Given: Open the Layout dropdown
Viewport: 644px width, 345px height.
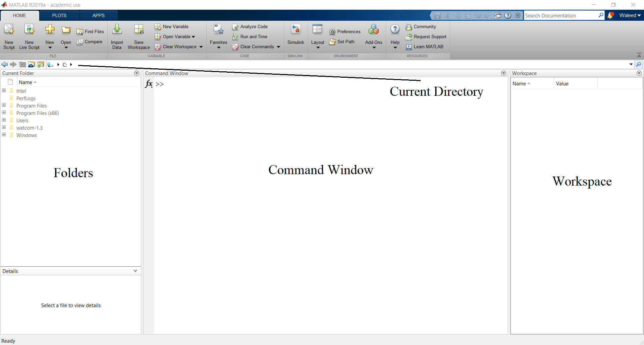Looking at the screenshot, I should point(317,35).
